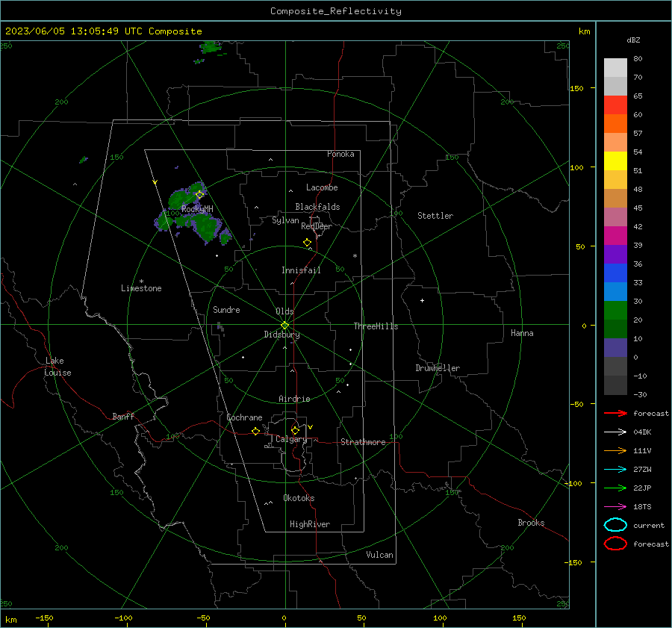Click the Ponoka town label

click(x=340, y=154)
